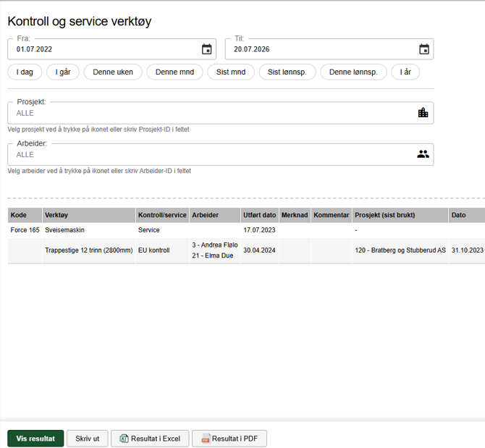Click the Vis resultat button
This screenshot has height=448, width=485.
click(x=35, y=439)
